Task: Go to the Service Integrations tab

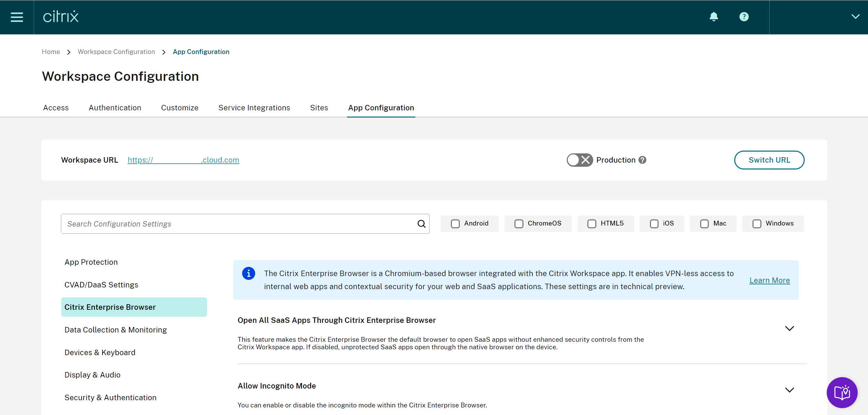Action: click(254, 108)
